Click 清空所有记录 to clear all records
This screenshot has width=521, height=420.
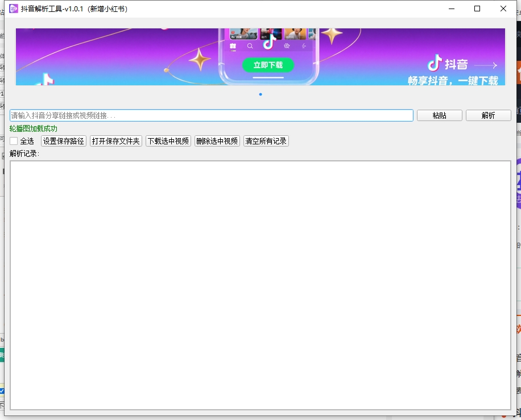tap(266, 140)
